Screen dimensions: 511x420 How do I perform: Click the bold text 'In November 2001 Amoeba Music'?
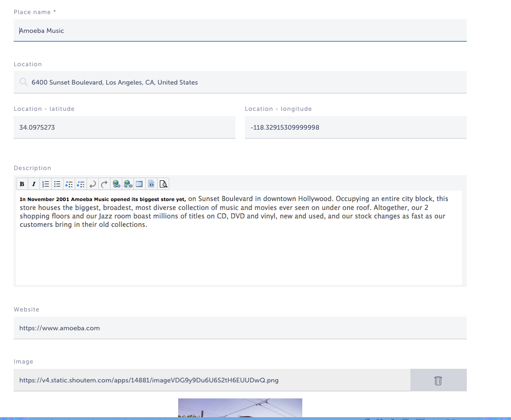[x=64, y=199]
